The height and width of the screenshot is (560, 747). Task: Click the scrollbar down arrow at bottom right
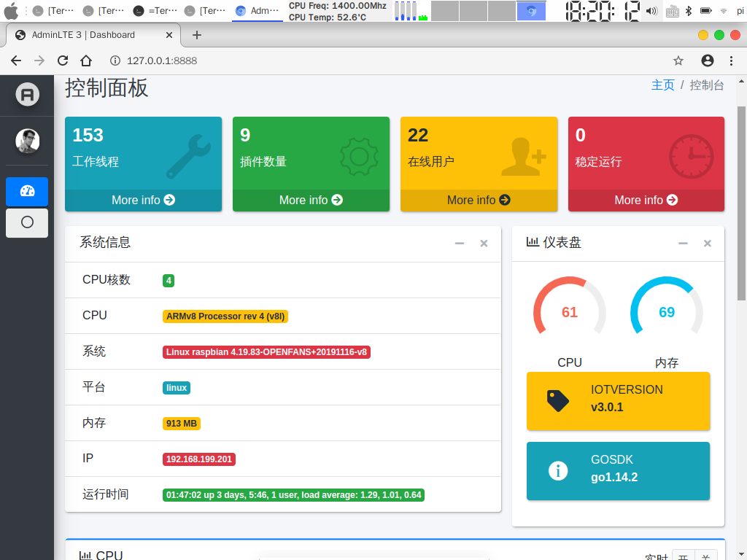tap(741, 553)
